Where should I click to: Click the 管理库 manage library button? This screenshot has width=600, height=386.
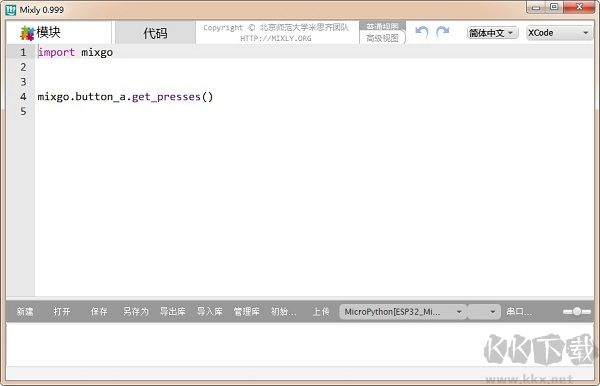[x=247, y=312]
